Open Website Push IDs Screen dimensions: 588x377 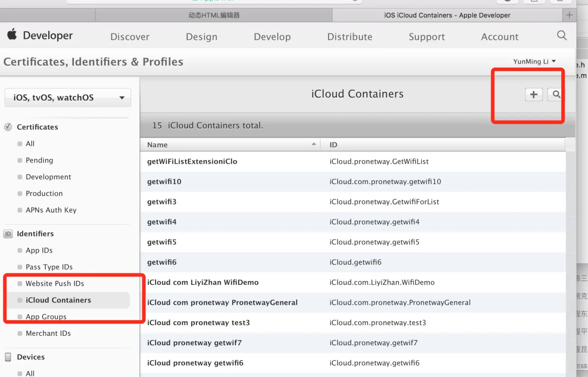(x=54, y=284)
